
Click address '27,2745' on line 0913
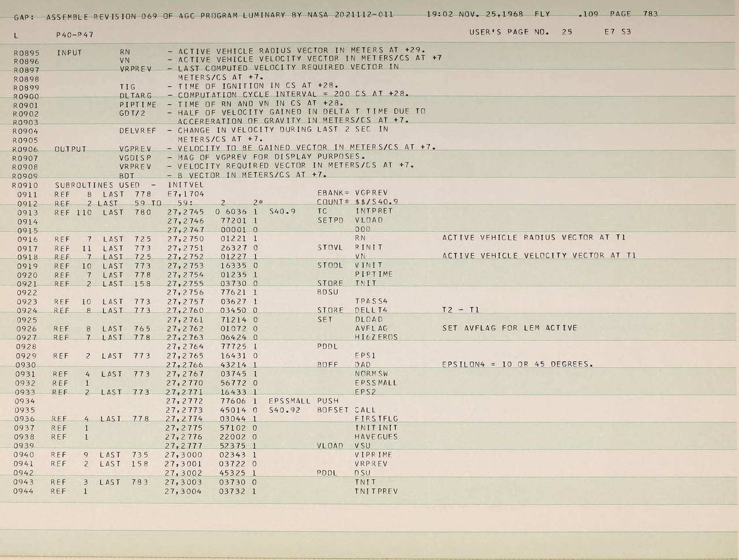click(185, 211)
